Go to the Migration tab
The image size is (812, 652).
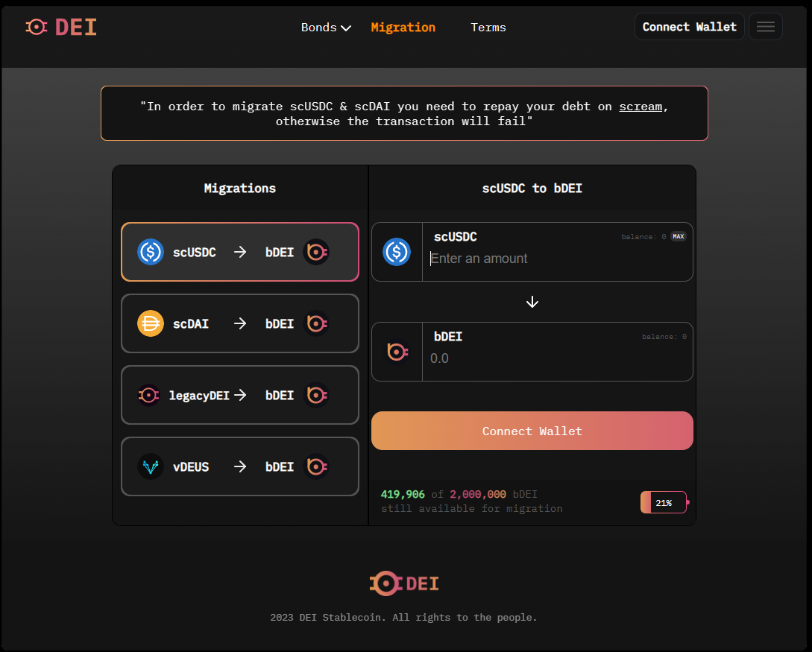[403, 28]
